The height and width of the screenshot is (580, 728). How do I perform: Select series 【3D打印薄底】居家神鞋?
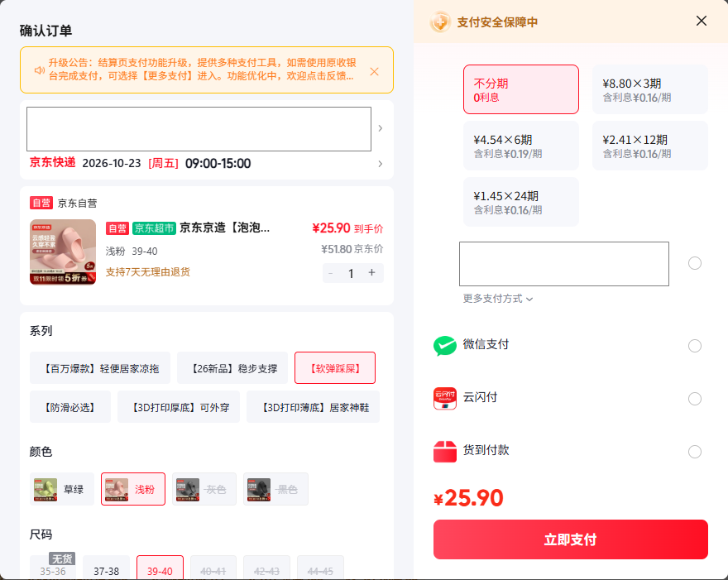313,407
